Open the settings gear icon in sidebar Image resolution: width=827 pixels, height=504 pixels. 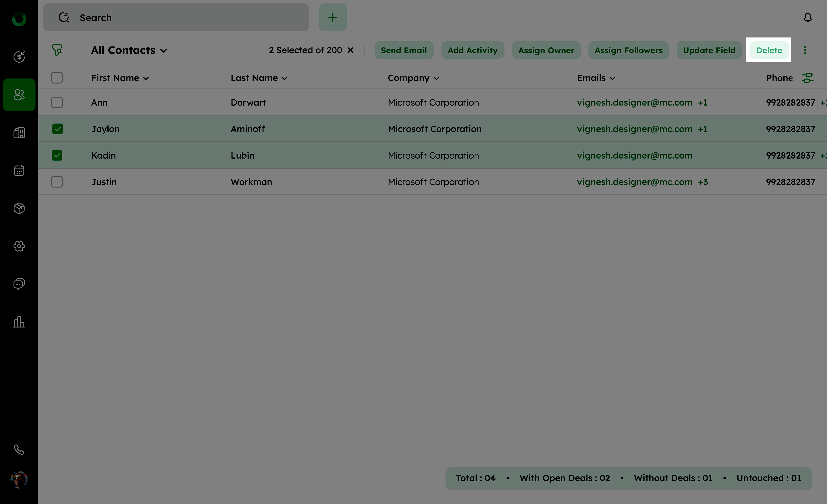pos(19,246)
